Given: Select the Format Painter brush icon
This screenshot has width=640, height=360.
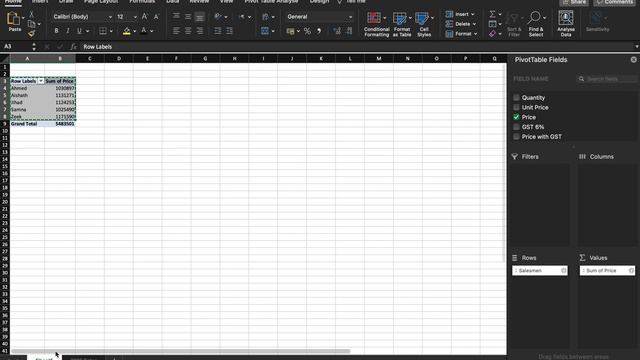Looking at the screenshot, I should (31, 33).
